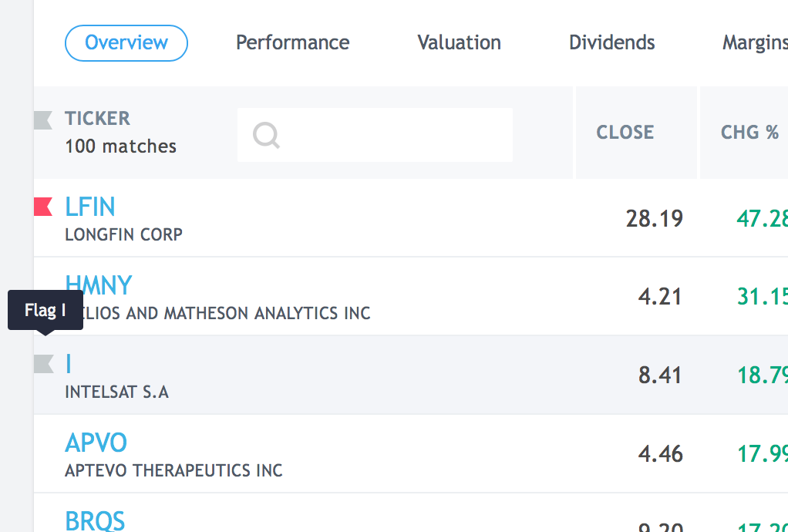The height and width of the screenshot is (532, 788).
Task: Click the Aptevo Therapeutics Inc row
Action: click(411, 453)
